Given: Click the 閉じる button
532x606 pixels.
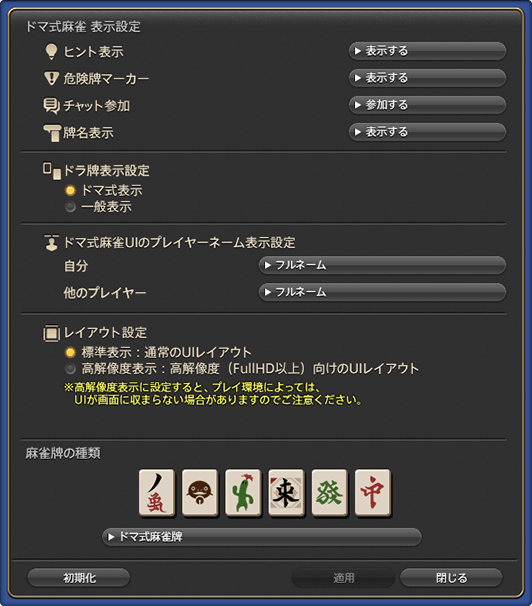Looking at the screenshot, I should [451, 578].
